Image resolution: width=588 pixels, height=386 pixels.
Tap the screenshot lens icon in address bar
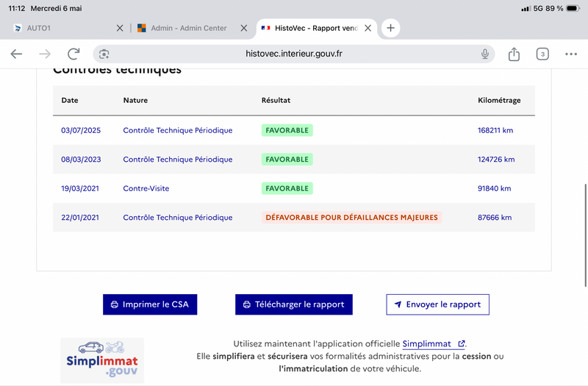[x=104, y=54]
